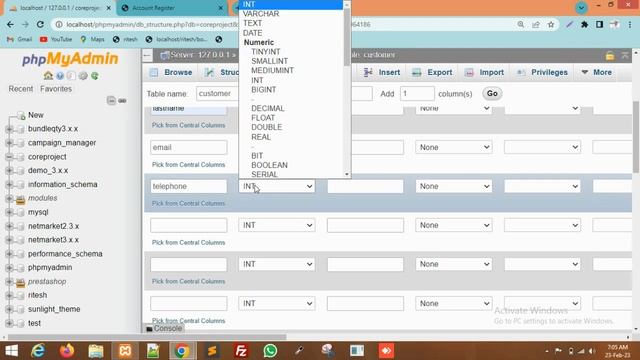Open email row default None dropdown
Viewport: 640px width, 360px height.
(x=453, y=147)
